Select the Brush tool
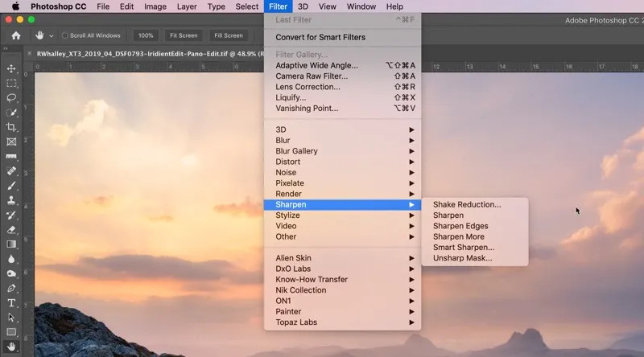The image size is (644, 357). pos(11,186)
